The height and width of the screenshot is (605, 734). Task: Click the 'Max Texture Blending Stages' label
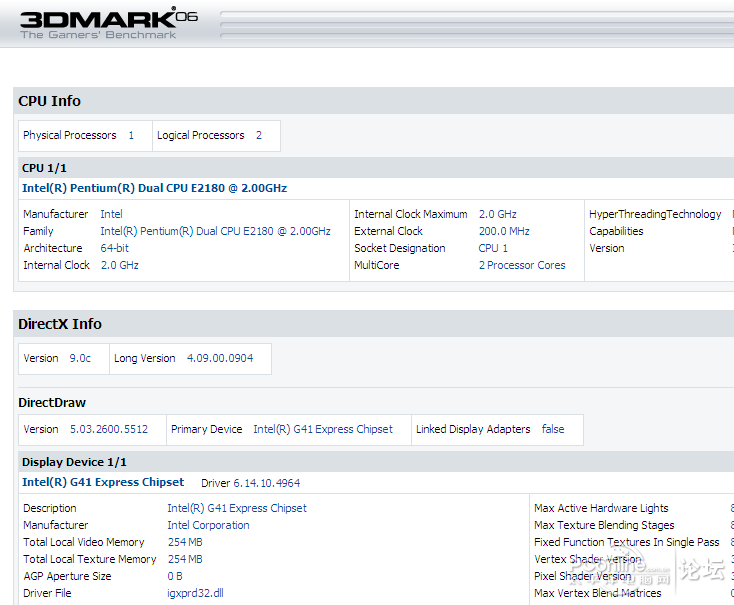click(x=604, y=525)
